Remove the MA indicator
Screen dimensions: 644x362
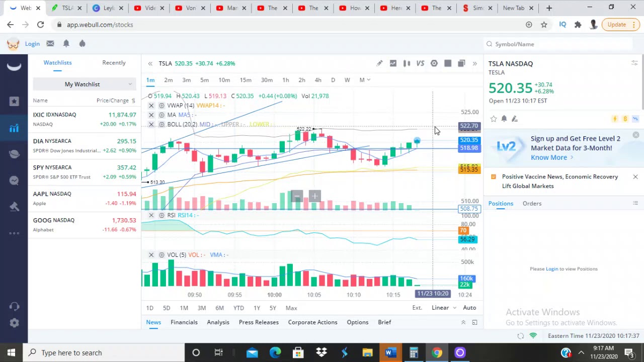point(151,115)
